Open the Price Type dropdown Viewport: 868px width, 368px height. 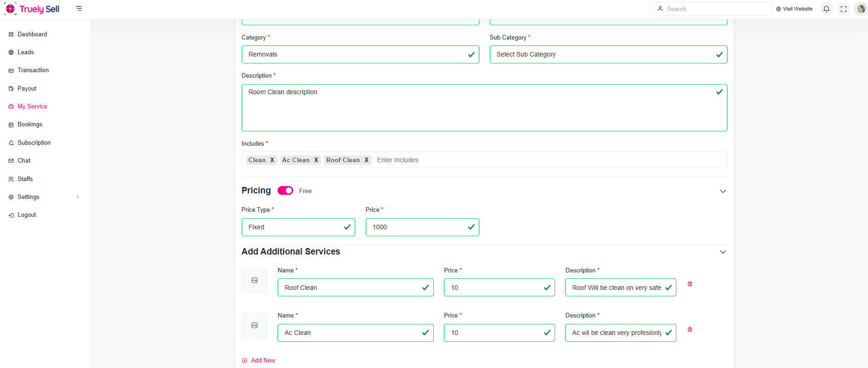298,227
